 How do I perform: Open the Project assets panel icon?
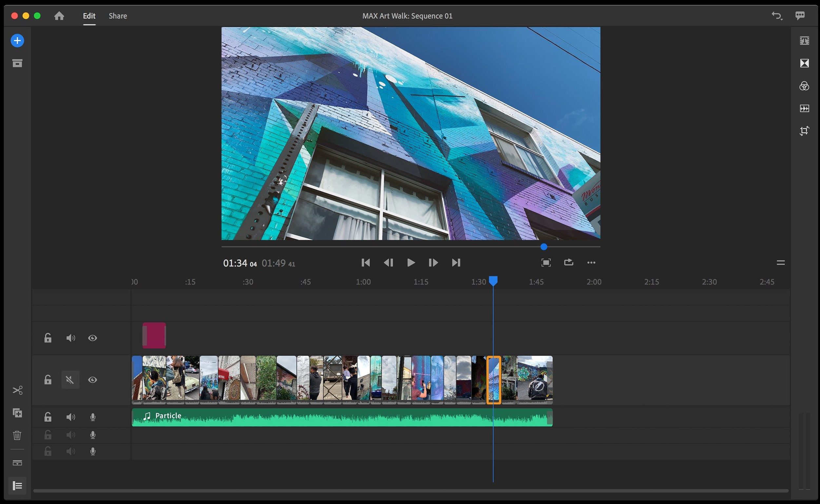click(17, 63)
